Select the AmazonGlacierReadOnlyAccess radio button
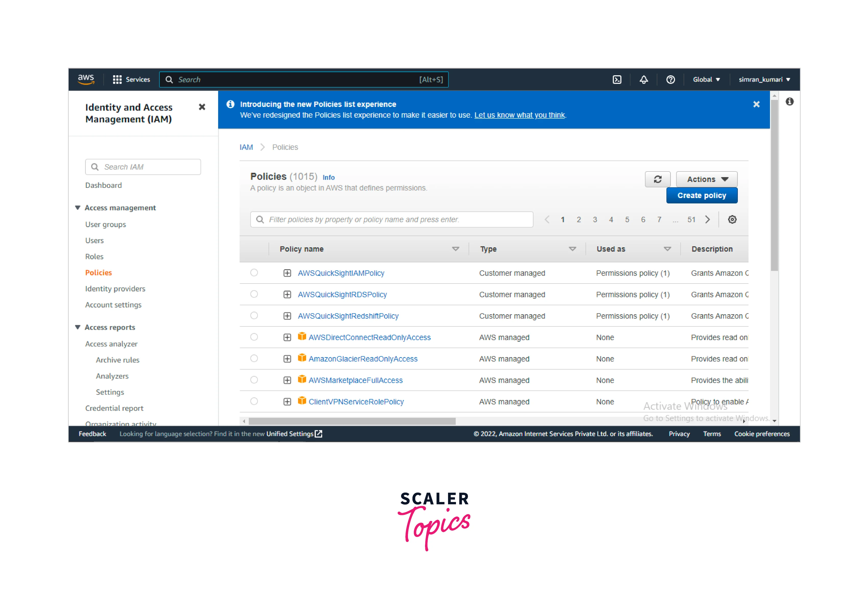 [x=254, y=359]
